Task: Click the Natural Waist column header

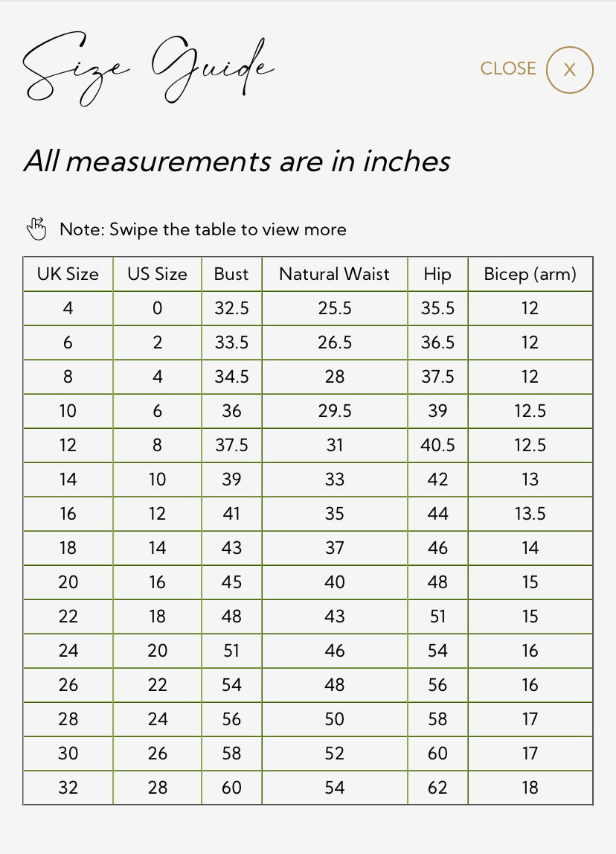Action: (x=334, y=274)
